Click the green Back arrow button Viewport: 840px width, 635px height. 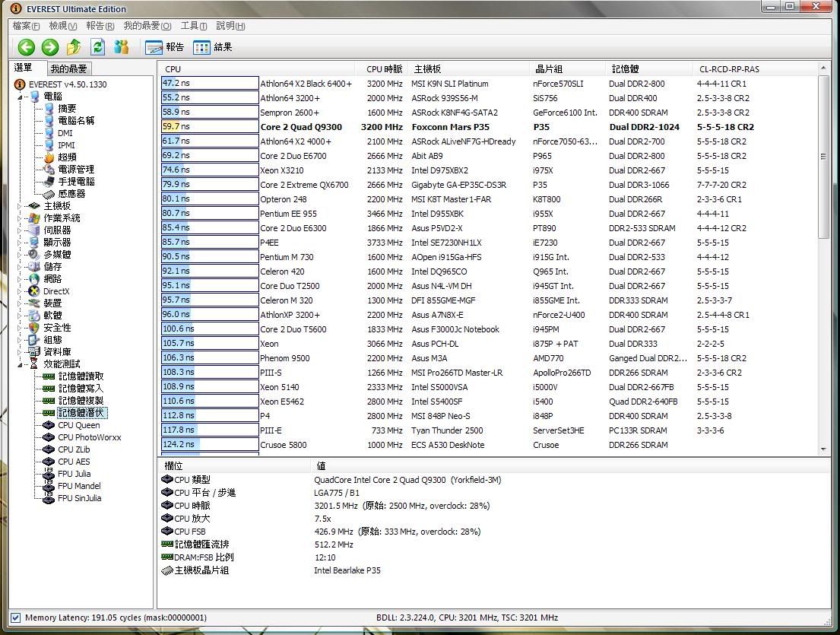27,47
